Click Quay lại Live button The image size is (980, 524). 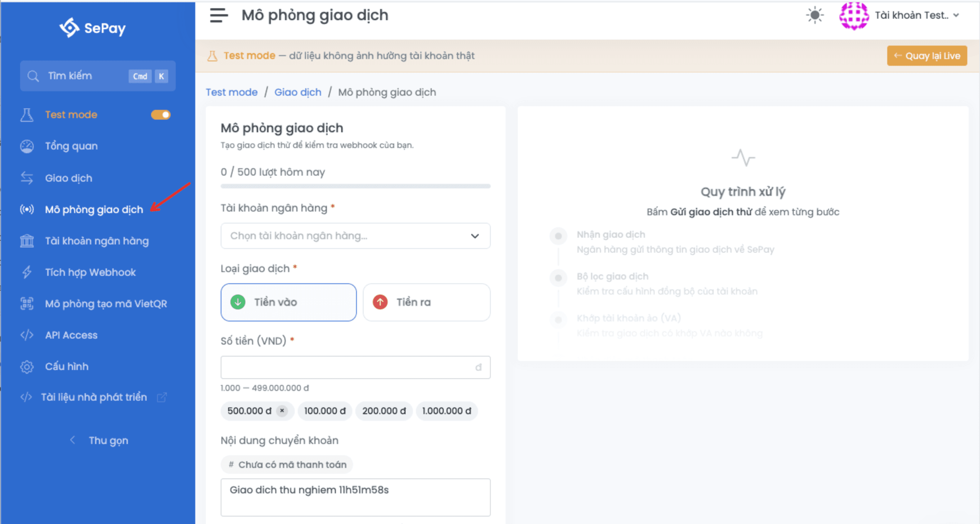pyautogui.click(x=927, y=56)
